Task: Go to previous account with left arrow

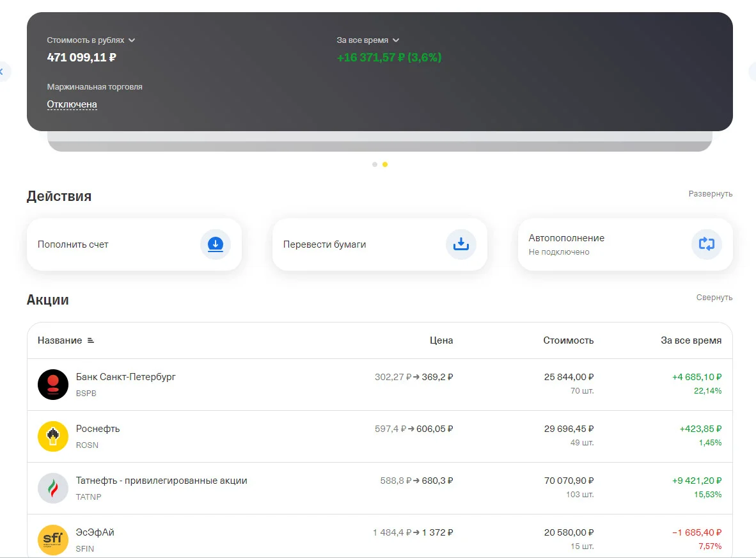Action: click(x=2, y=72)
